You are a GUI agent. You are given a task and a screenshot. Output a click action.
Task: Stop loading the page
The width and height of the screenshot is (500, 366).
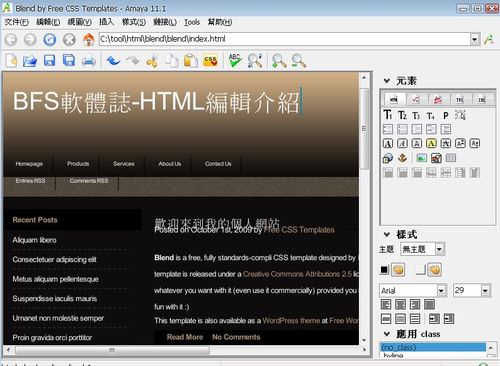tap(69, 40)
